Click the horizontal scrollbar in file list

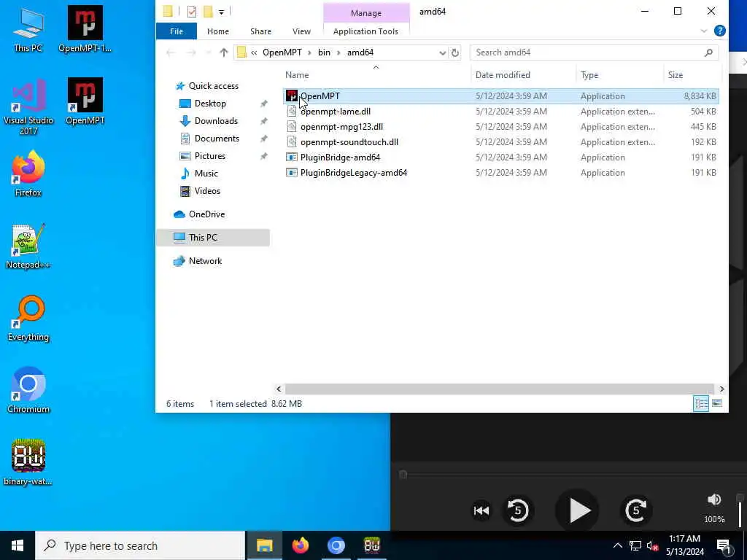[499, 389]
